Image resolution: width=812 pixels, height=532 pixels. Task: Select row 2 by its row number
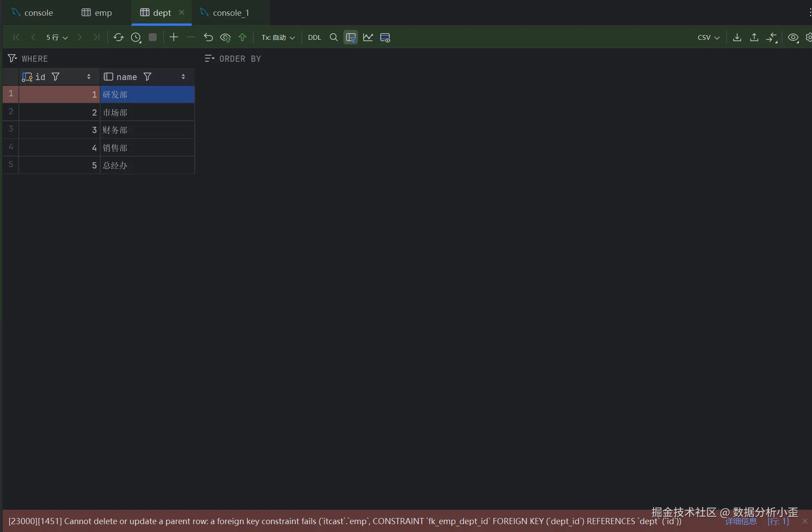[x=11, y=112]
